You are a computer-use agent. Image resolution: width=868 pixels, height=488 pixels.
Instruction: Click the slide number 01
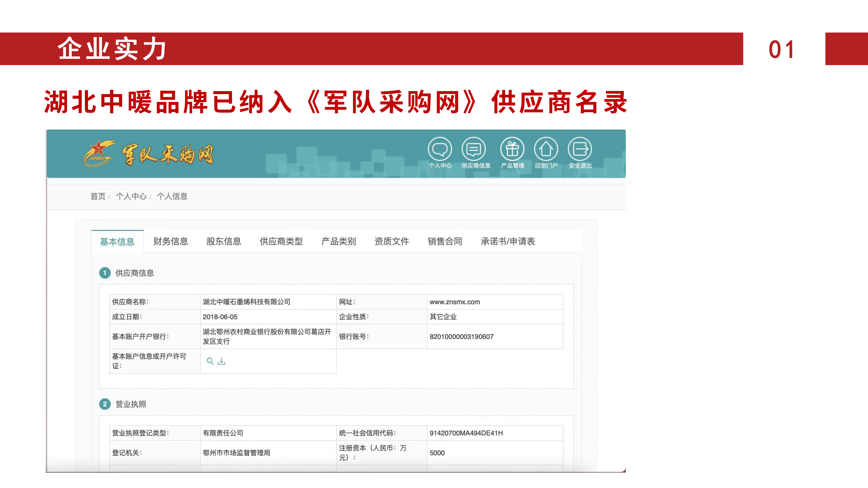782,50
